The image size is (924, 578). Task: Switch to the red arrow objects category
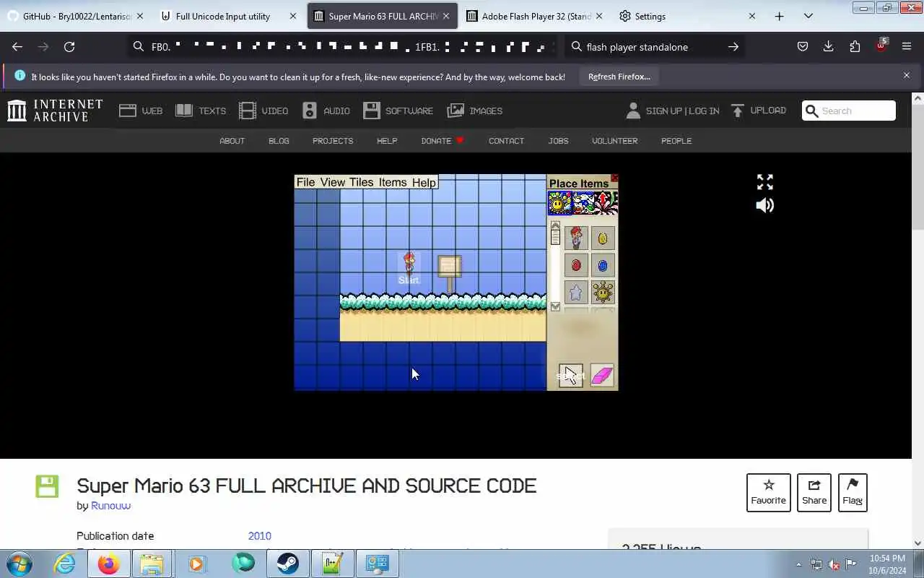point(606,203)
